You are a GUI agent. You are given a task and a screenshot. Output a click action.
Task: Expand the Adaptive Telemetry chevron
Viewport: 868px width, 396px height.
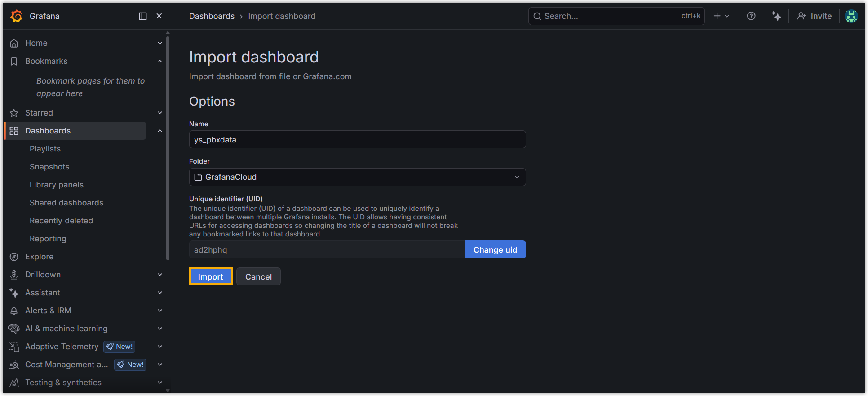(x=160, y=347)
